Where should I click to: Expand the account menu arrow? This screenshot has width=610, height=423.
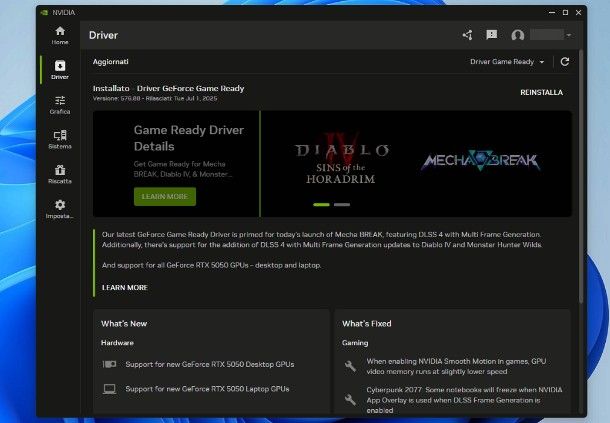tap(569, 35)
